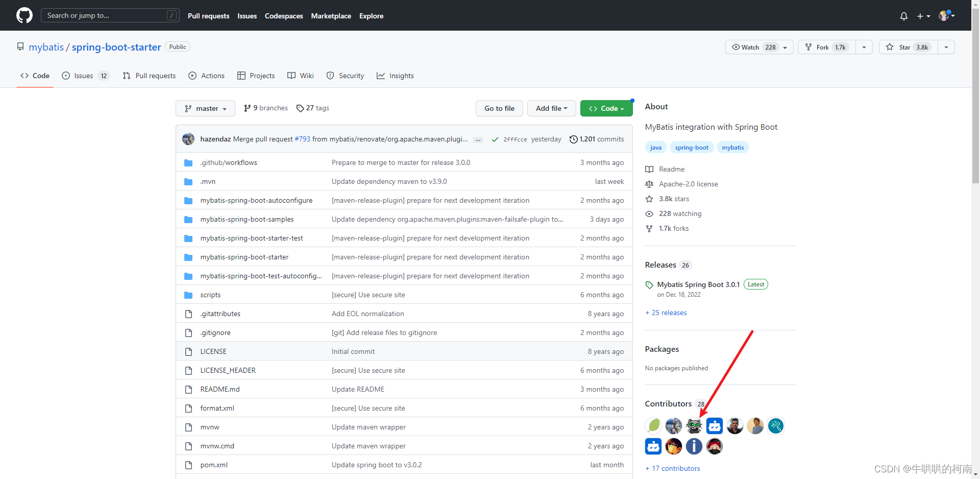Open mybatis-spring-boot-samples folder
This screenshot has height=479, width=980.
247,219
